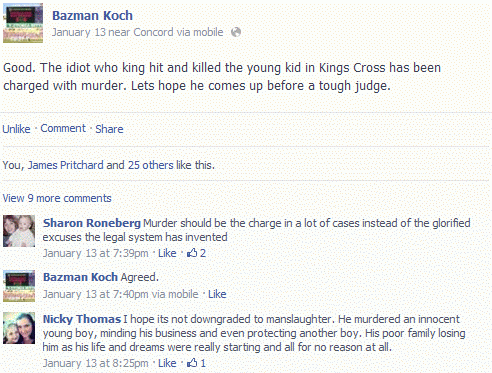Click thumbs-up icon on Nicky Thomas's comment
The image size is (492, 373).
[192, 363]
